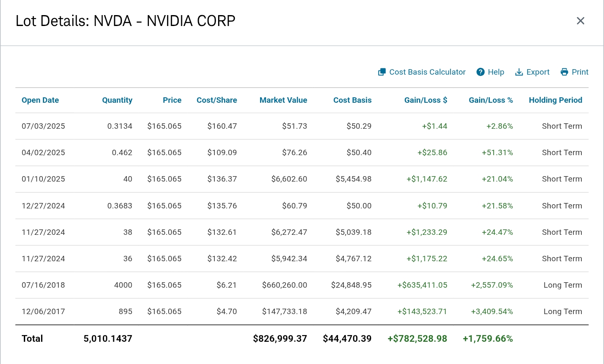Sort by Holding Period column header
Screen dimensions: 604x364
coord(555,100)
